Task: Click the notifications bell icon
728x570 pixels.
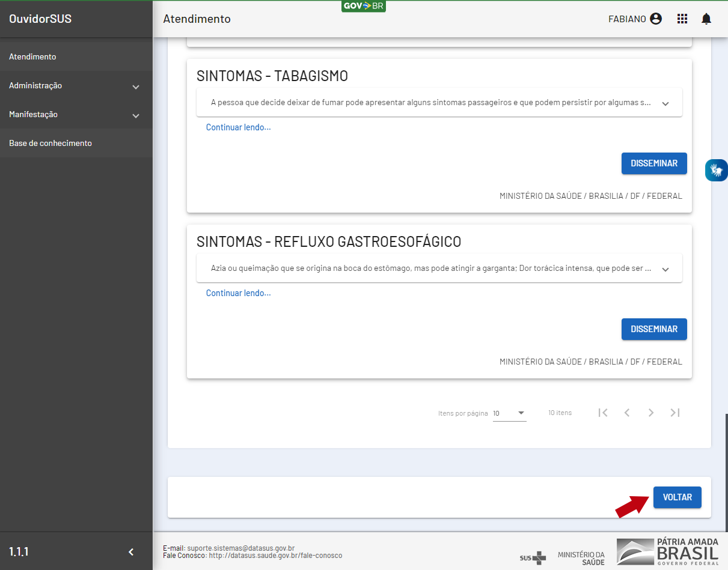Action: [706, 19]
